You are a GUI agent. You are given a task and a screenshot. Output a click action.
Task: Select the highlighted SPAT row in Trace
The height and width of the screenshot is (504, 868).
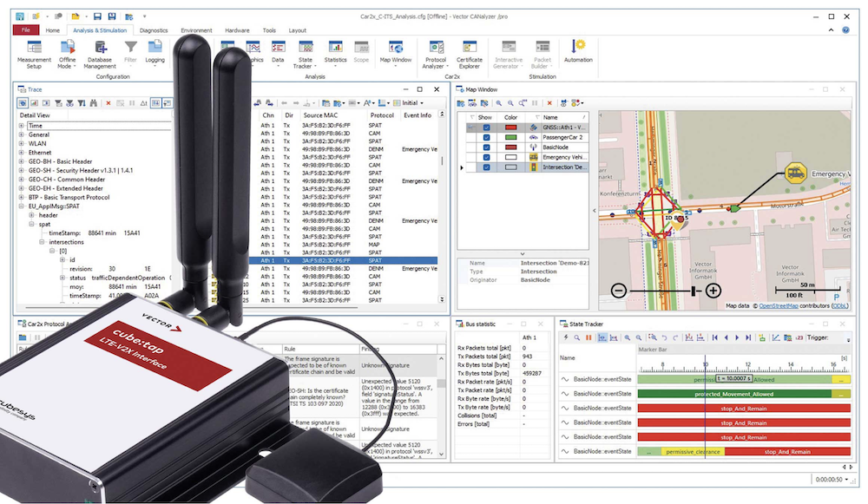347,260
